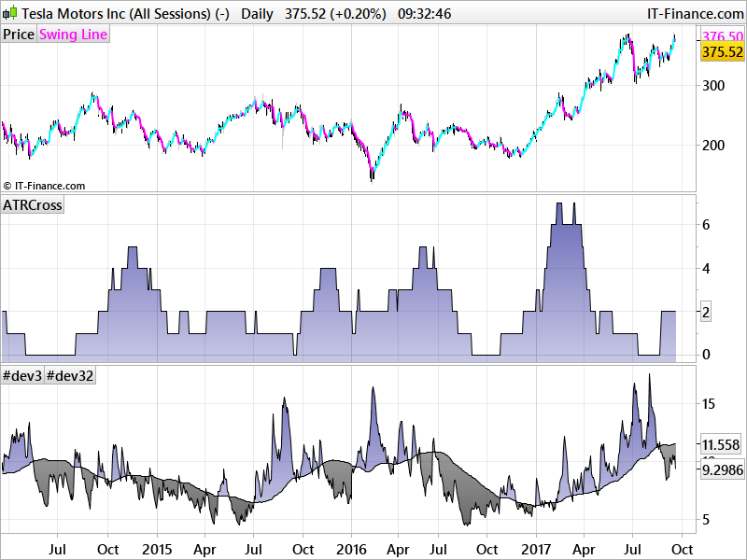Click the Daily timeframe text
The width and height of the screenshot is (747, 560).
tap(258, 13)
